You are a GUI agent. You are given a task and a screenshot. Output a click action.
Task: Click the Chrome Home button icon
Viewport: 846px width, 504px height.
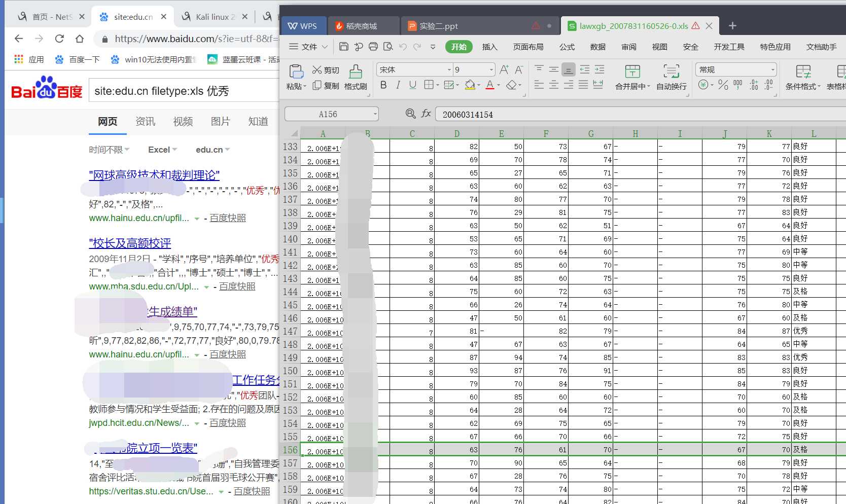[x=80, y=39]
